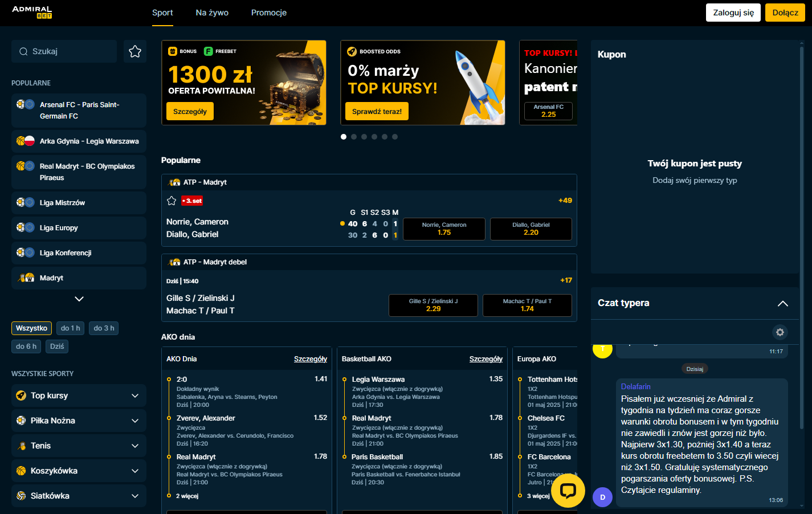This screenshot has width=812, height=514.
Task: Bet on Machac T / Paul T 1.74
Action: pyautogui.click(x=527, y=305)
